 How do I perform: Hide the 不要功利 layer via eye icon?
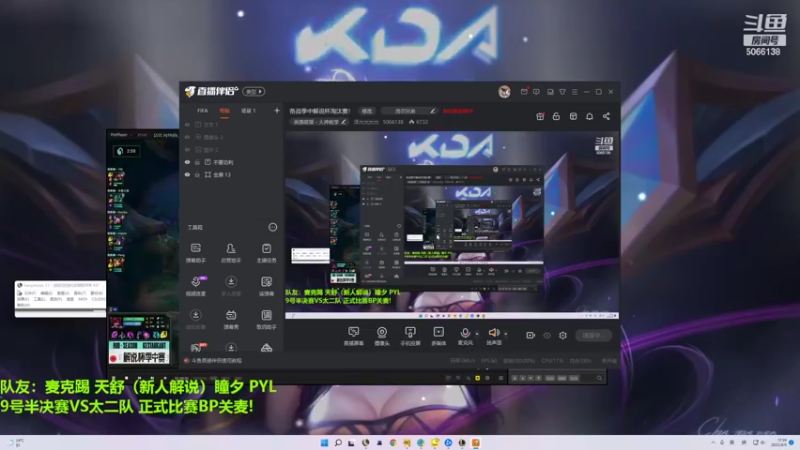(187, 162)
